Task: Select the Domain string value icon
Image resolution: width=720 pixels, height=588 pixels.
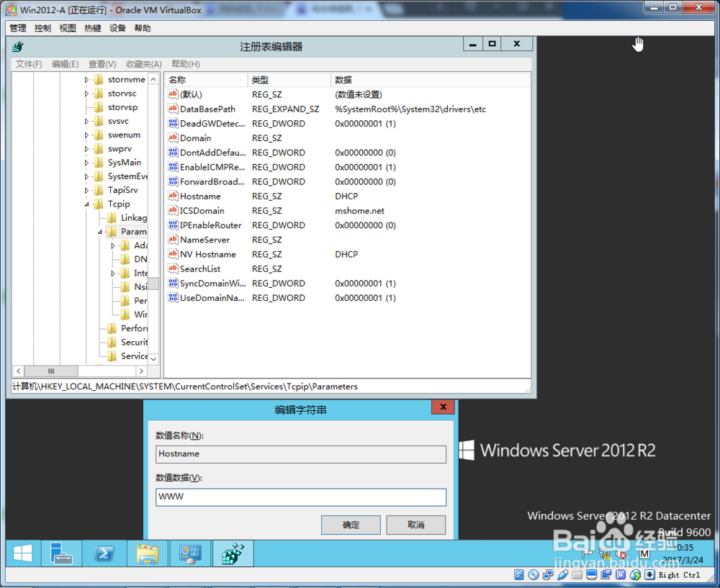Action: pos(173,137)
